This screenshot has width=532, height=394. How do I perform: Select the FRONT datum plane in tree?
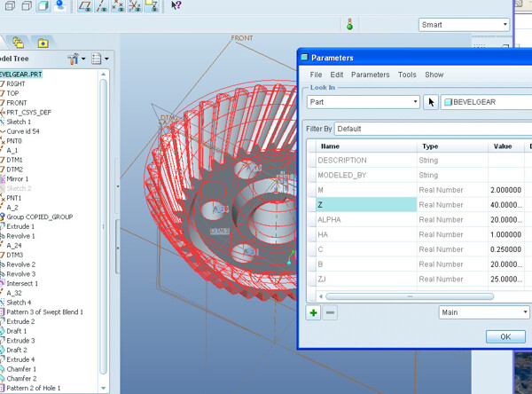pyautogui.click(x=16, y=103)
